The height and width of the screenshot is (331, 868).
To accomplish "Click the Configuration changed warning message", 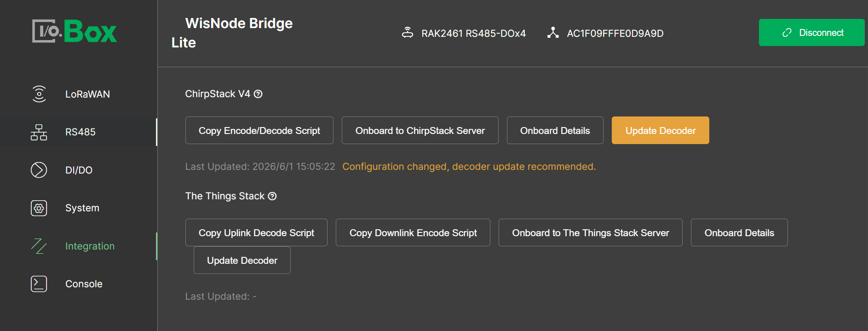I will (469, 167).
